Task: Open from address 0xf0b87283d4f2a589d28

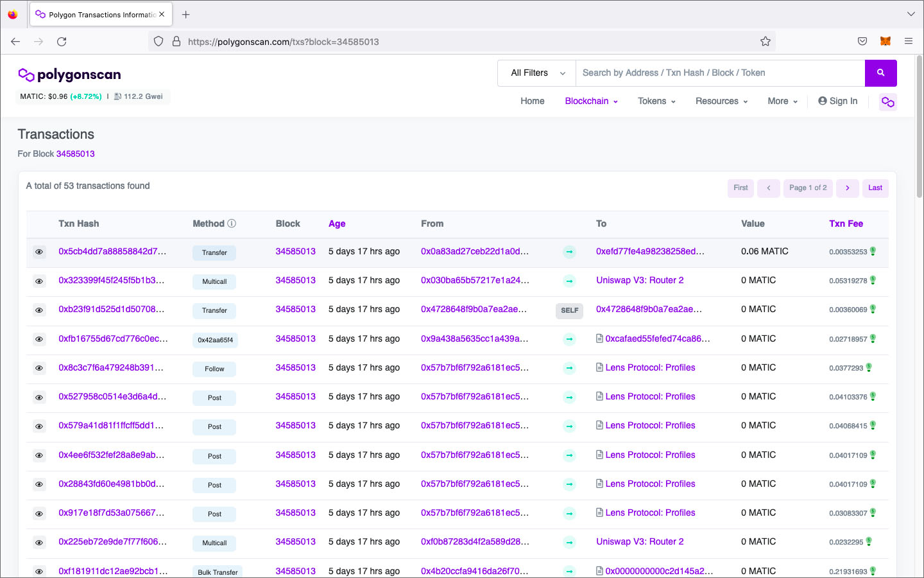Action: coord(475,541)
